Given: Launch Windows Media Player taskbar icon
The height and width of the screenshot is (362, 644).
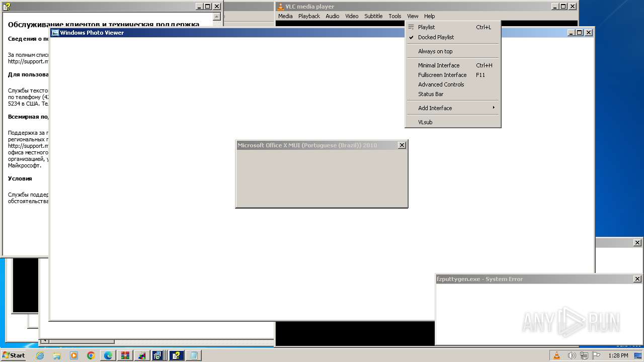Looking at the screenshot, I should [74, 355].
